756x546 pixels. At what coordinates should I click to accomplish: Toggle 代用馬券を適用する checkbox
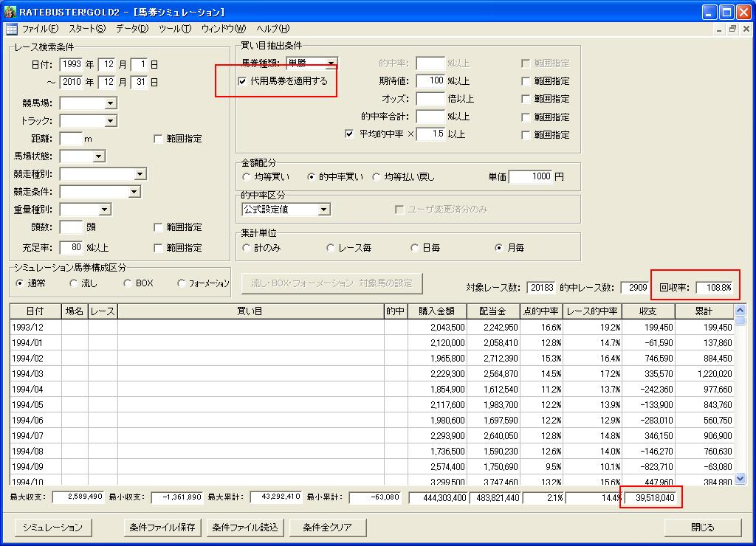pyautogui.click(x=242, y=81)
